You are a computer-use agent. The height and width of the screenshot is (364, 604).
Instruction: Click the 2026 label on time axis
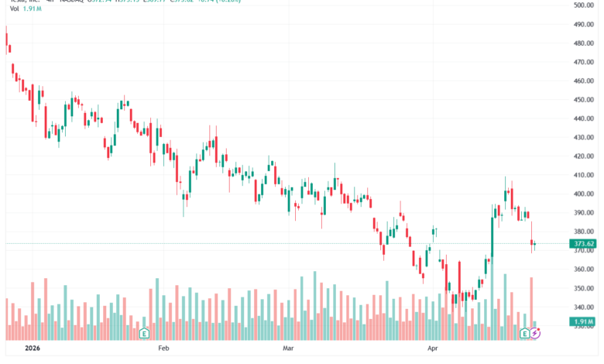pyautogui.click(x=33, y=349)
